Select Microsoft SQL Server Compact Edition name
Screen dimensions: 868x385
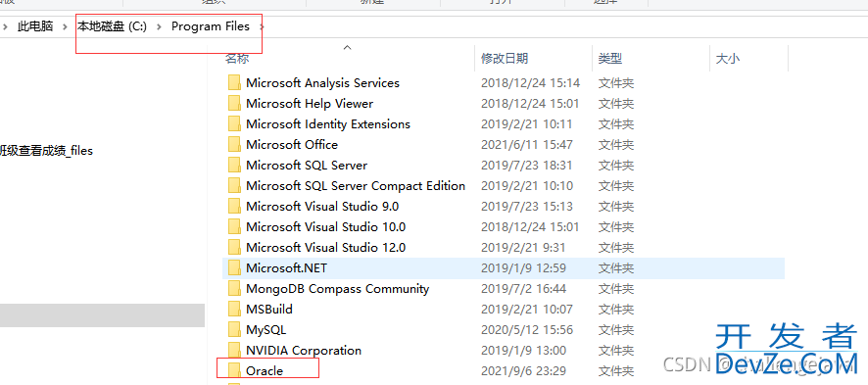pos(356,185)
